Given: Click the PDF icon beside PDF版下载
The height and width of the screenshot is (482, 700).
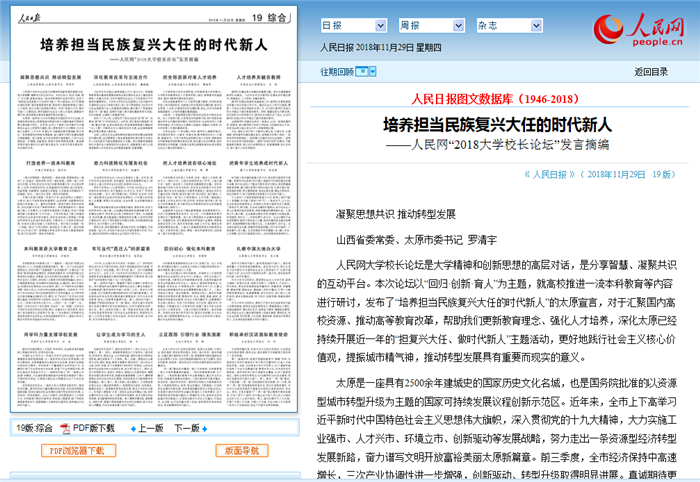Looking at the screenshot, I should 65,427.
